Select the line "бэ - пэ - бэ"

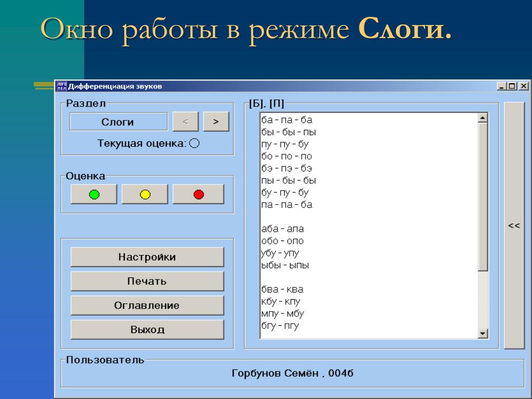pyautogui.click(x=287, y=168)
